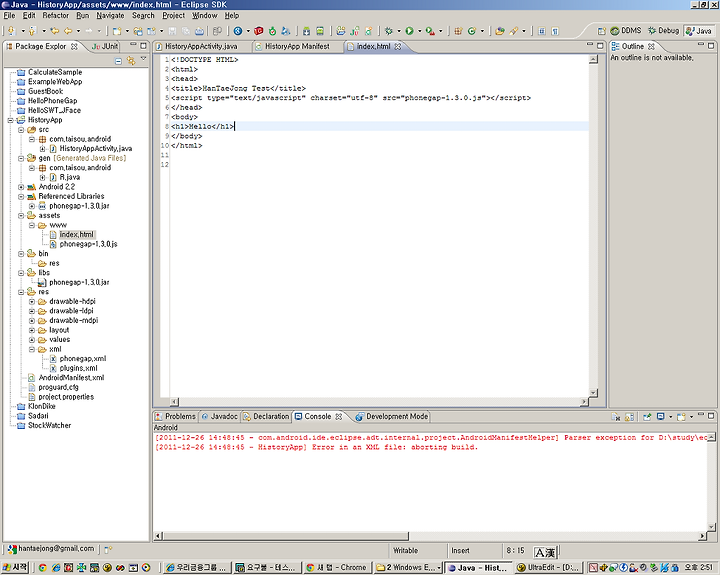Click the New Java Package toolbar icon

(458, 31)
